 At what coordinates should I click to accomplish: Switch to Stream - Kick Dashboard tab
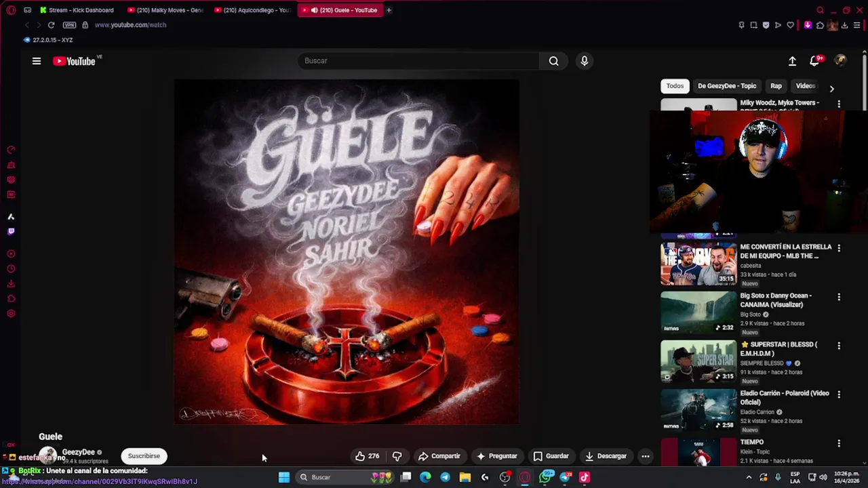(x=77, y=10)
